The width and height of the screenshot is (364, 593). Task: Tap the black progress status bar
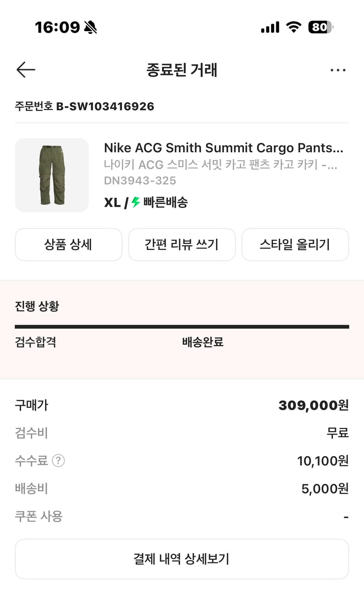(182, 327)
